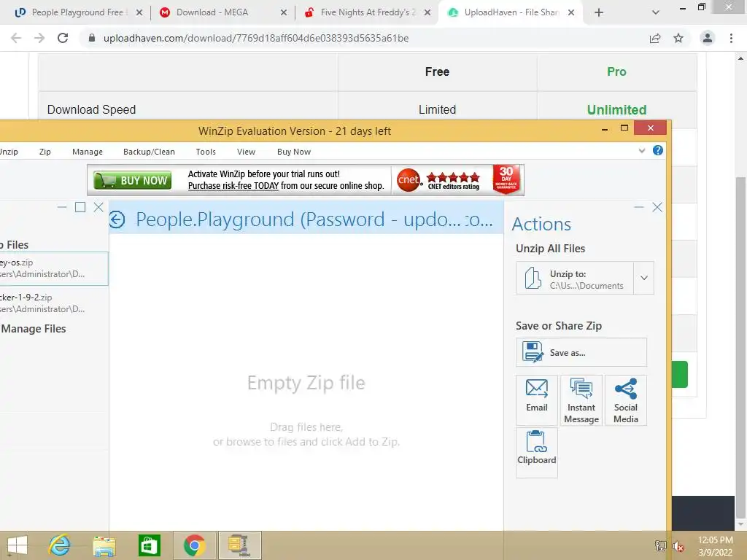Switch to Chrome in taskbar
This screenshot has height=560, width=747.
(x=194, y=545)
